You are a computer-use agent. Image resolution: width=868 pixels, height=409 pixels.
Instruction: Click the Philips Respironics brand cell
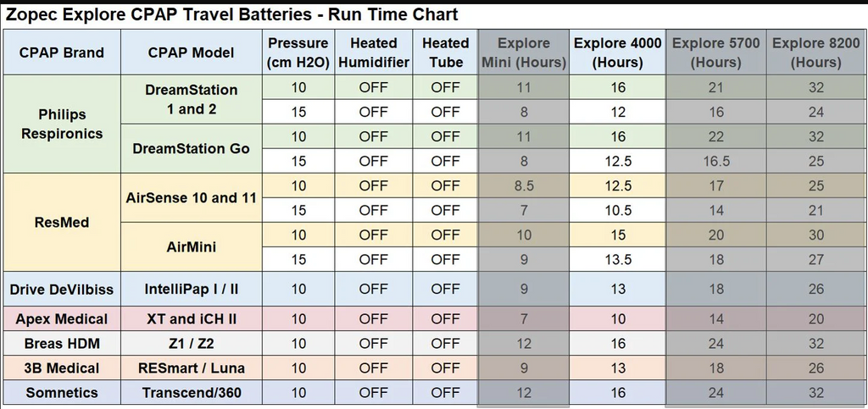point(62,124)
